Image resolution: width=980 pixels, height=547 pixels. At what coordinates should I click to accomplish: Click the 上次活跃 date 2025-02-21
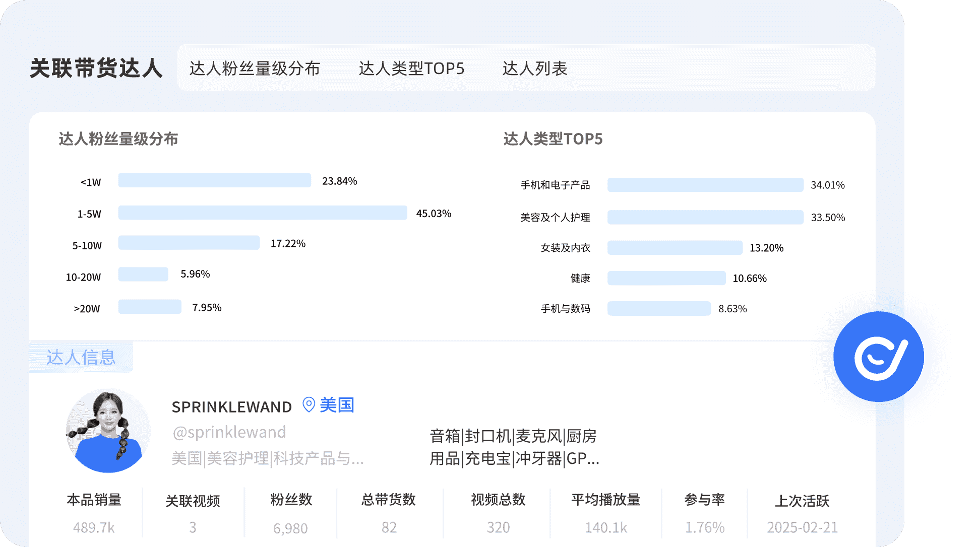click(802, 527)
